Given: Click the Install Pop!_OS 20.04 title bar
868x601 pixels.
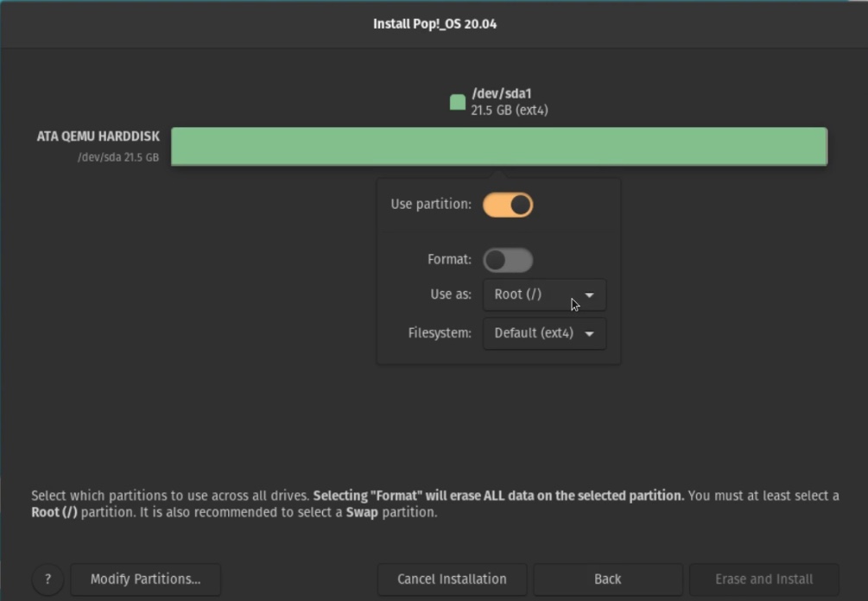Looking at the screenshot, I should (434, 24).
